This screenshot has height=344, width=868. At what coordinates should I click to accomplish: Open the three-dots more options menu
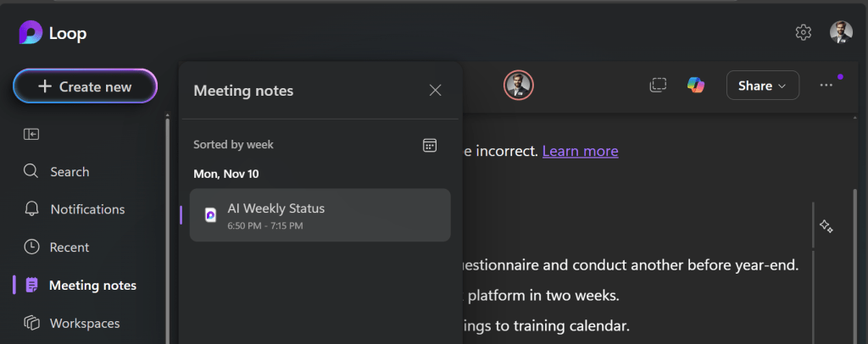[x=826, y=86]
